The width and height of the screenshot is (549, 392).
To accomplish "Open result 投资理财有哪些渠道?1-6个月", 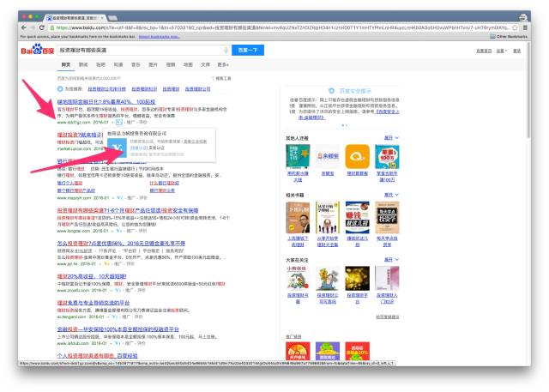I will coord(128,210).
